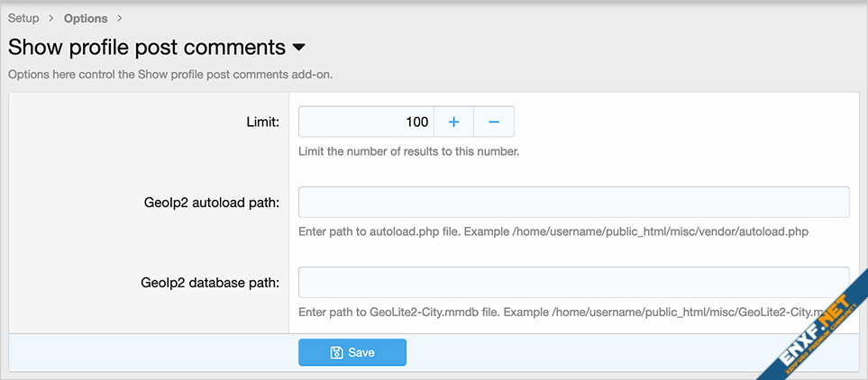Focus the GeoIp2 database path field
The image size is (868, 380).
[x=573, y=282]
